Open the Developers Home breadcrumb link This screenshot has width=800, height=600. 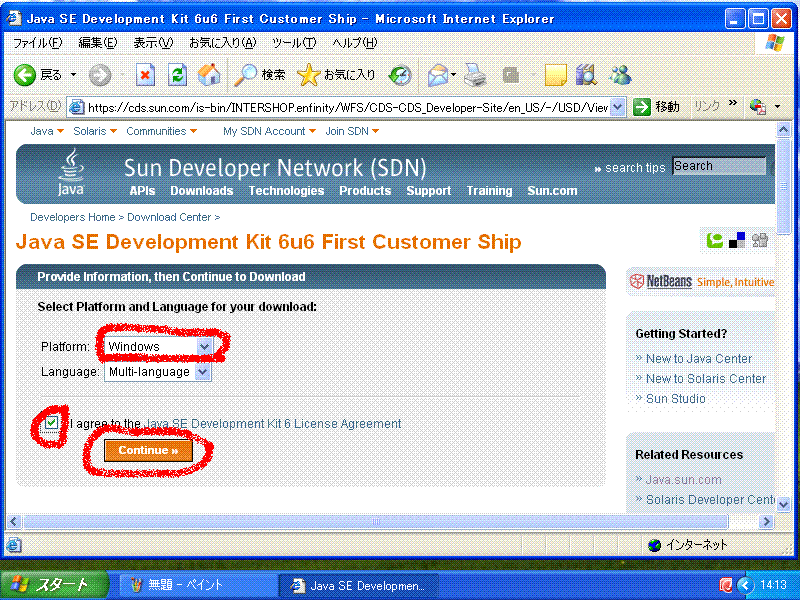(x=72, y=217)
